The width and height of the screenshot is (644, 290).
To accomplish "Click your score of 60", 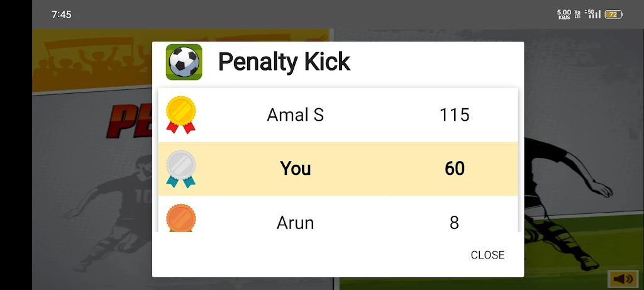I will pos(454,169).
